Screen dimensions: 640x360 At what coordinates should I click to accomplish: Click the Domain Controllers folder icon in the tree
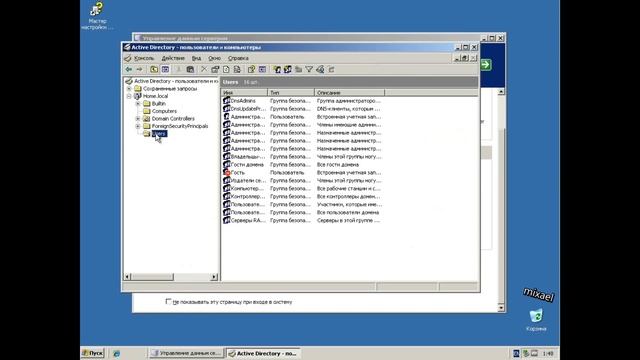[147, 118]
